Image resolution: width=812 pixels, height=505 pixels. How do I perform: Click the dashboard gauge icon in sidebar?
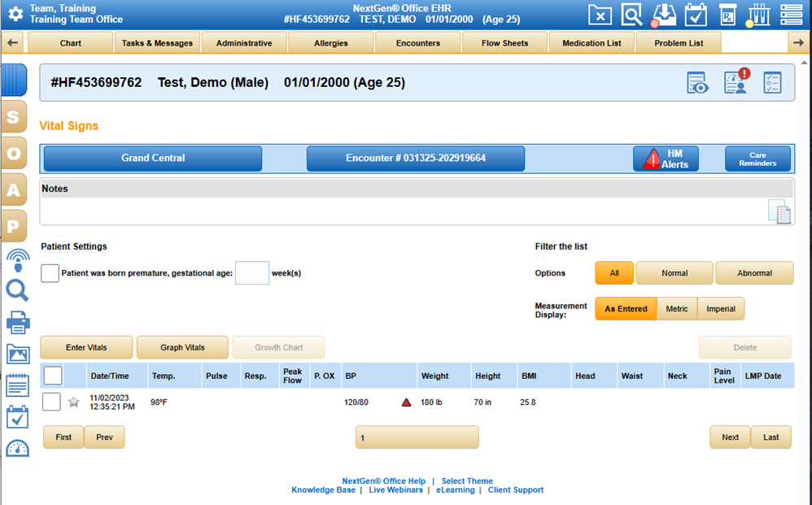(17, 449)
